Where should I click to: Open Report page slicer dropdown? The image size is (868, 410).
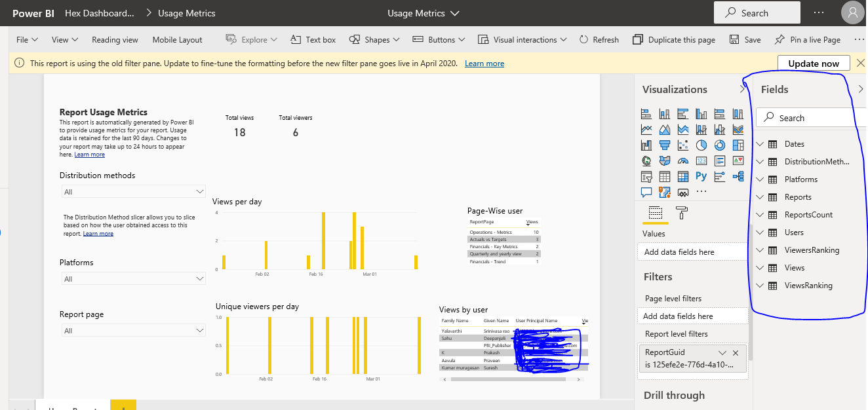click(x=134, y=331)
